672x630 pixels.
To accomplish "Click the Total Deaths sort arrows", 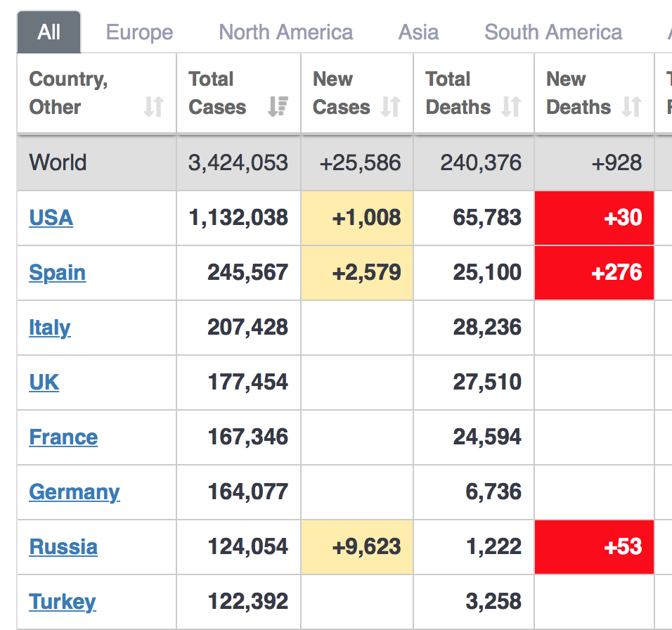I will (511, 107).
